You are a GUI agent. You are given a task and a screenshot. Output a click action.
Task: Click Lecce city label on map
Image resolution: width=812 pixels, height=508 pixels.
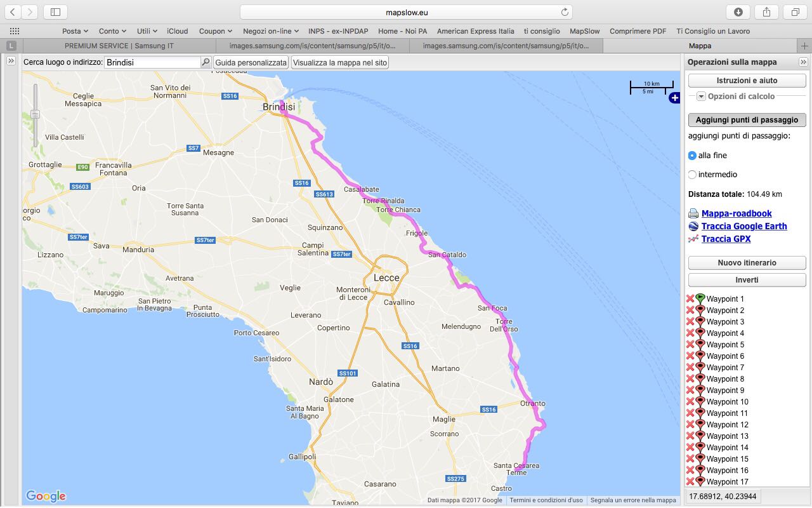pyautogui.click(x=386, y=277)
